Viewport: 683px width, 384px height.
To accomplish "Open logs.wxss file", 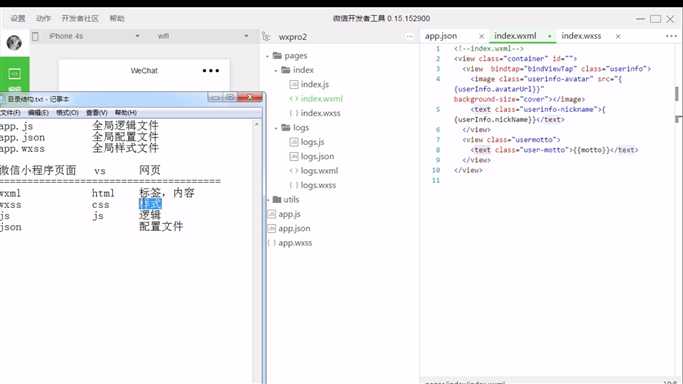I will [x=318, y=185].
